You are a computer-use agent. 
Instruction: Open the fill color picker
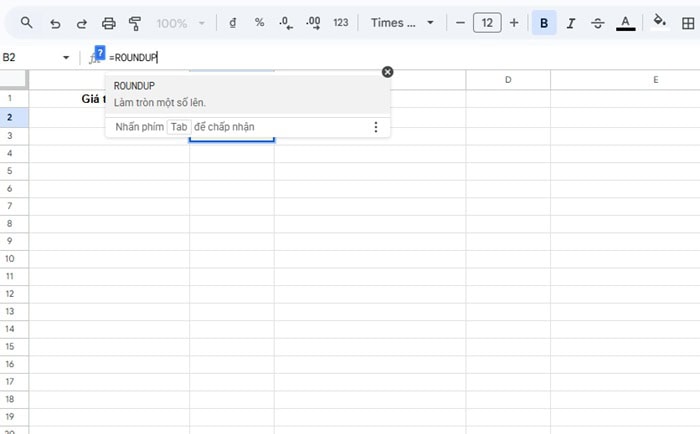[x=659, y=22]
